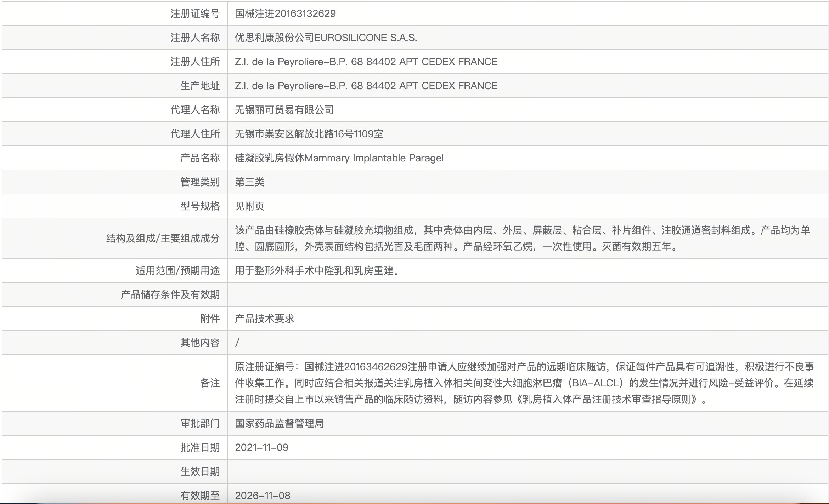Select agent address 无锡市崇安区解放北路16号1109室
The height and width of the screenshot is (504, 829).
309,134
